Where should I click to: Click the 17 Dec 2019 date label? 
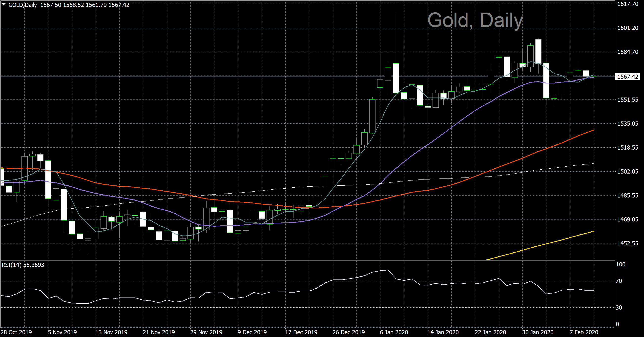coord(301,332)
